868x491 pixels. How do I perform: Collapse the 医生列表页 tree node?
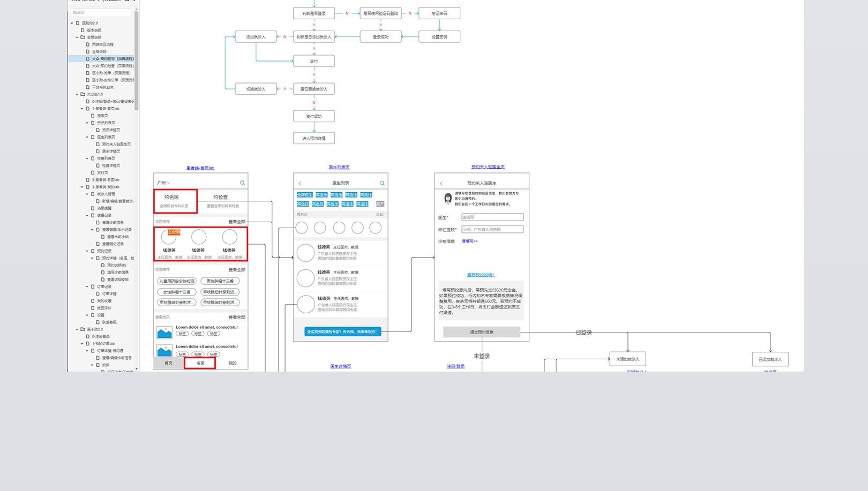click(x=87, y=137)
